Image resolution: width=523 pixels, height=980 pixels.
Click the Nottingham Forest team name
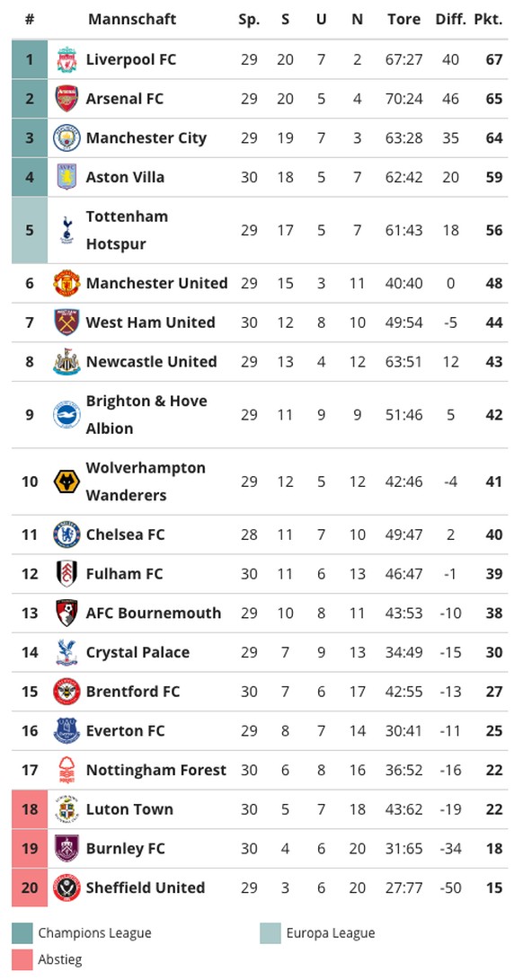click(155, 770)
